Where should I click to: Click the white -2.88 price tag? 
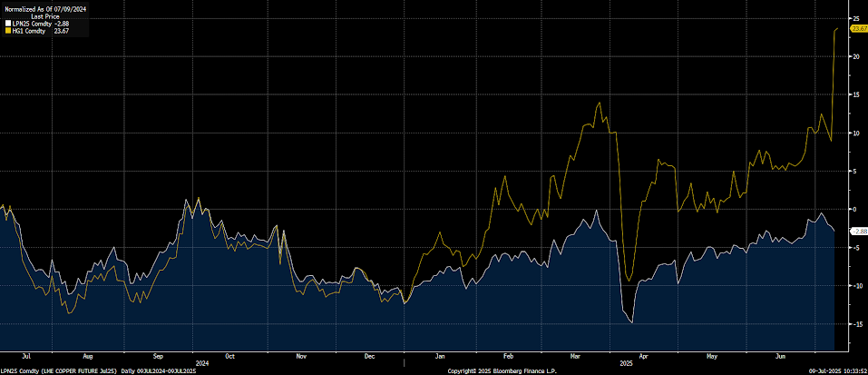click(859, 231)
